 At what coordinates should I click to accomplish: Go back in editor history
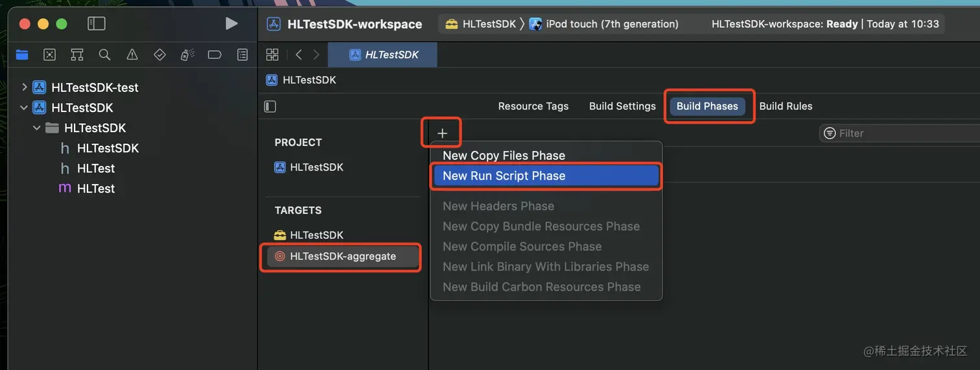pos(299,54)
